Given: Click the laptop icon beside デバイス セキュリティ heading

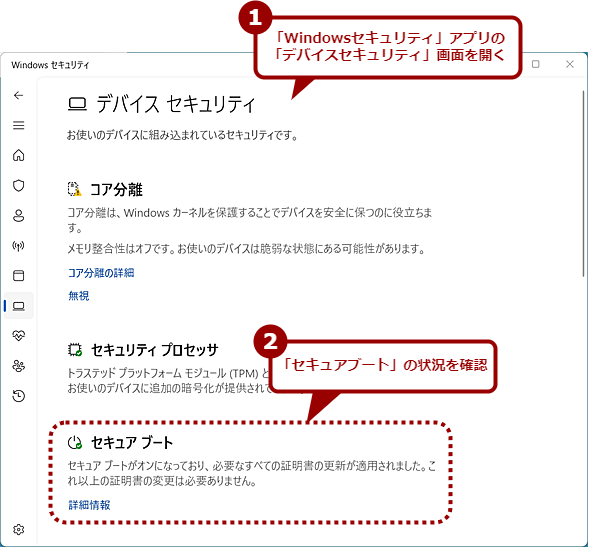Looking at the screenshot, I should point(77,104).
